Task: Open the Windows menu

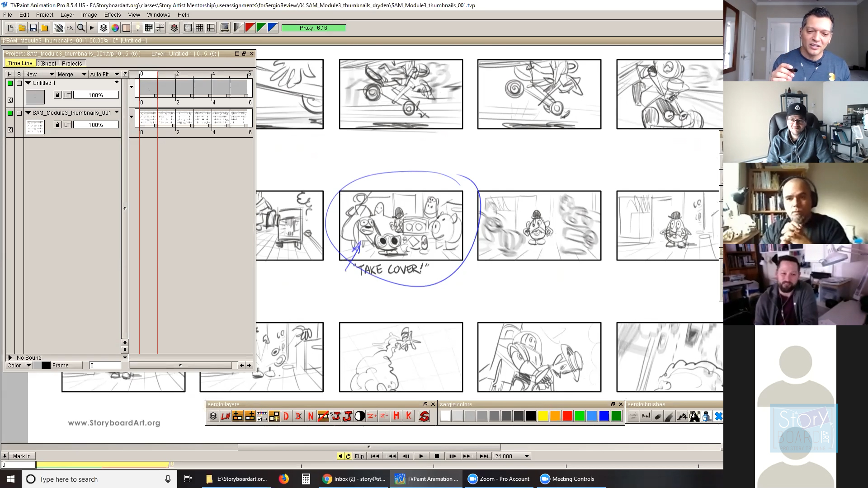Action: point(158,15)
